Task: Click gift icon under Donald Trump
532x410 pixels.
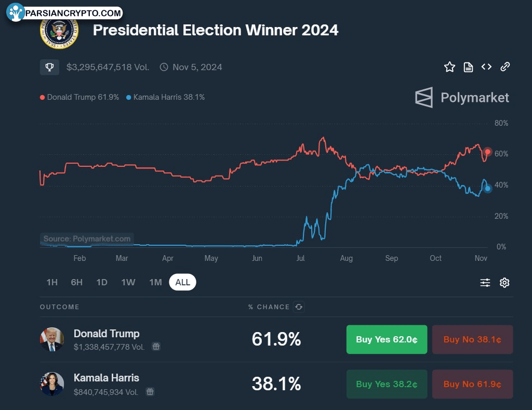Action: pos(156,347)
